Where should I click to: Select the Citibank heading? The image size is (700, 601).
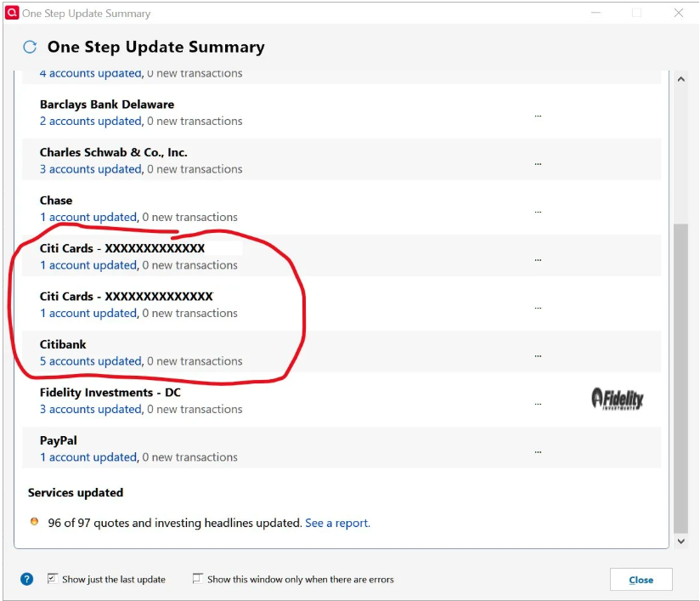tap(63, 344)
